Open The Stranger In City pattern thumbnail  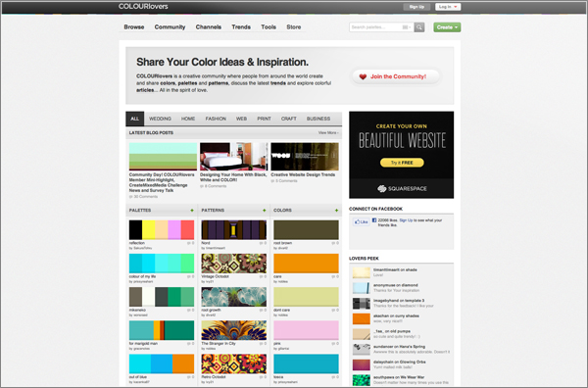(x=233, y=330)
